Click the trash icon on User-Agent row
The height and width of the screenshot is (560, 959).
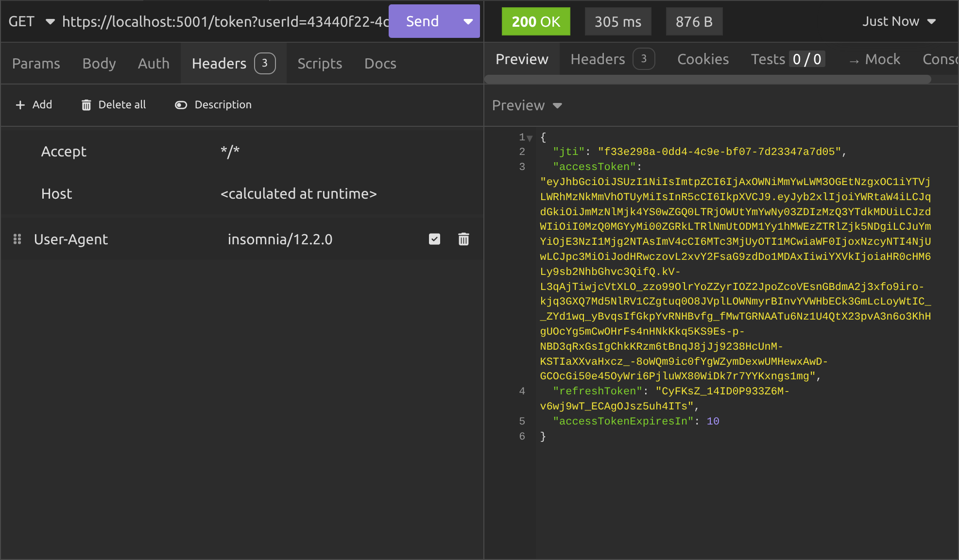pyautogui.click(x=463, y=239)
